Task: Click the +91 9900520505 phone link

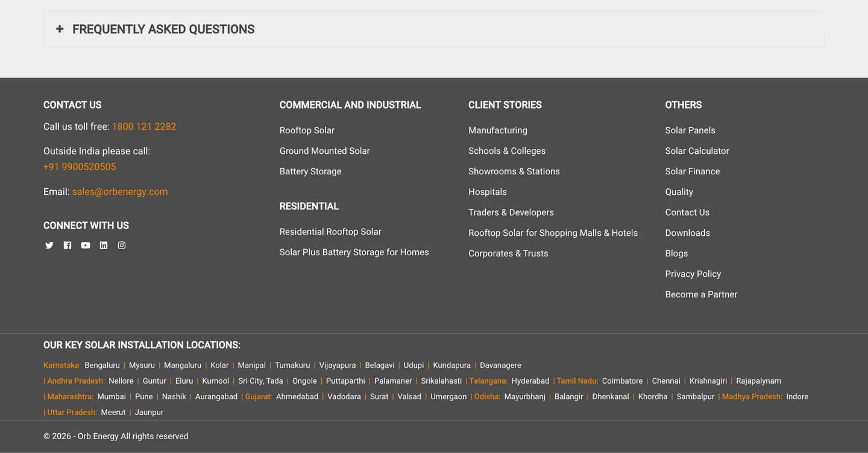Action: pyautogui.click(x=80, y=167)
